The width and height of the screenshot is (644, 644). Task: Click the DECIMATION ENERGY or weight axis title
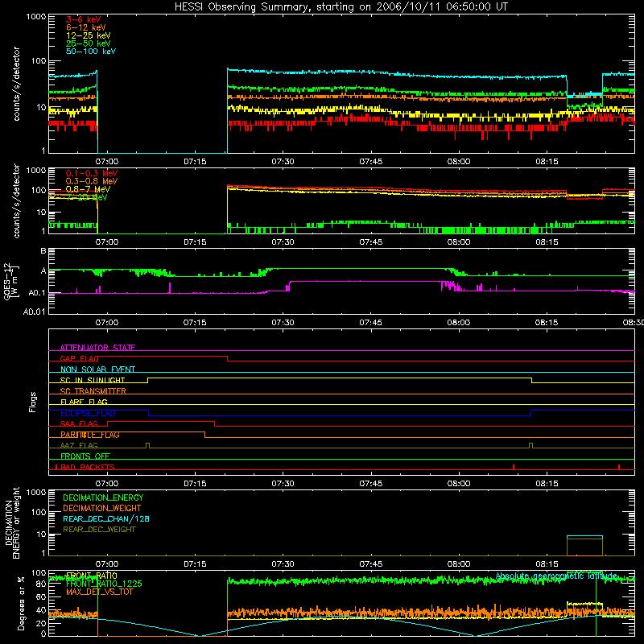tap(12, 522)
